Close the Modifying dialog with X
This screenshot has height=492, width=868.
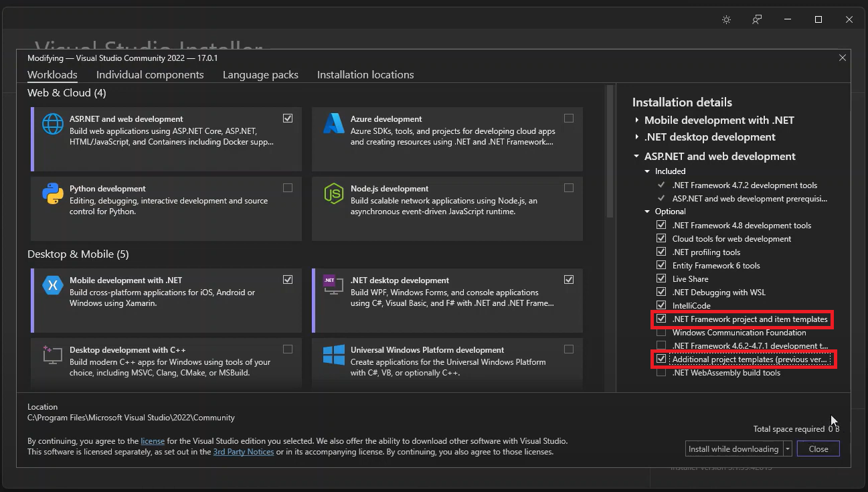842,58
